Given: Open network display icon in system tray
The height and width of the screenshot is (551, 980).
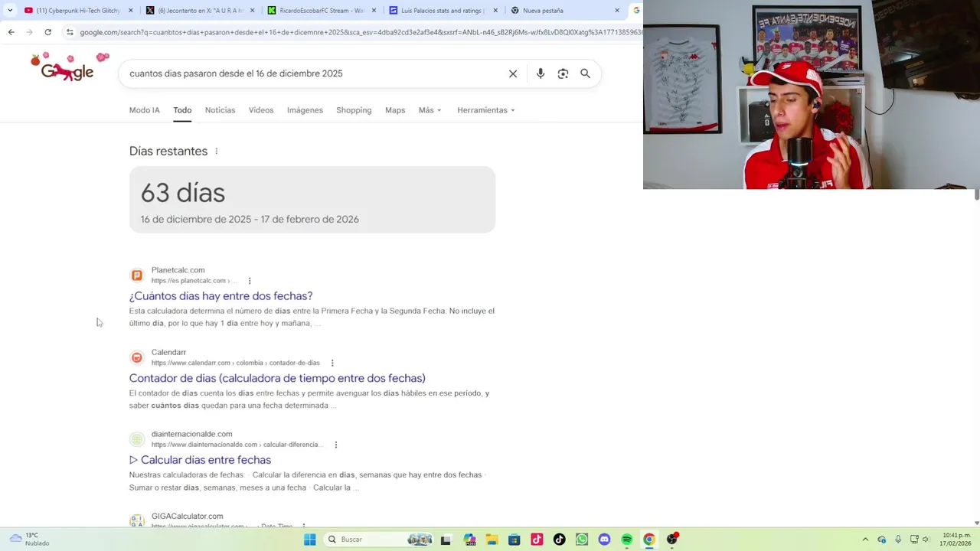Looking at the screenshot, I should [913, 540].
